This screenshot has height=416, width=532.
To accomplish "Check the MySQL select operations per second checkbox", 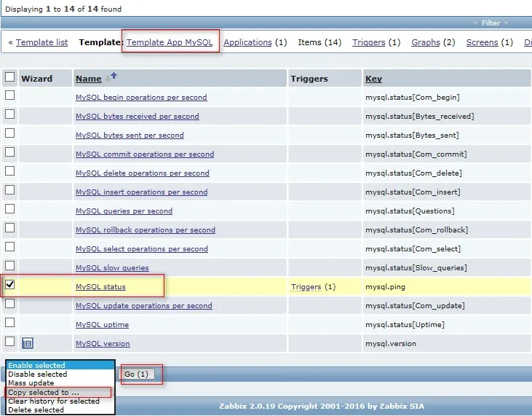I will pyautogui.click(x=10, y=247).
